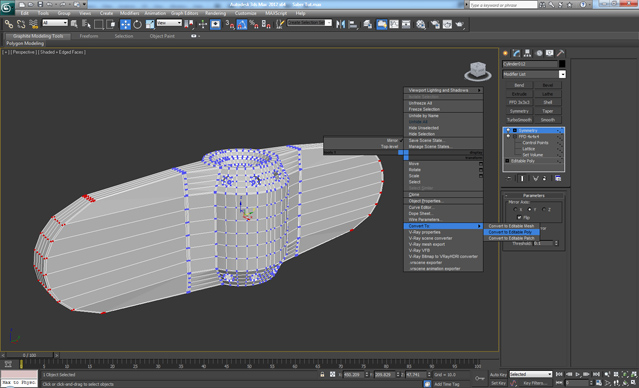Click the Play Animation button
Image resolution: width=639 pixels, height=388 pixels.
[577, 374]
